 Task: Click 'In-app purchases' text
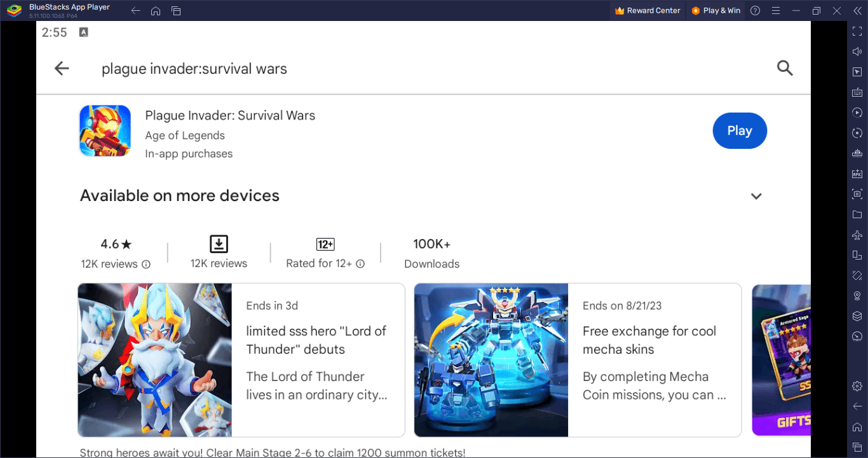(x=189, y=154)
